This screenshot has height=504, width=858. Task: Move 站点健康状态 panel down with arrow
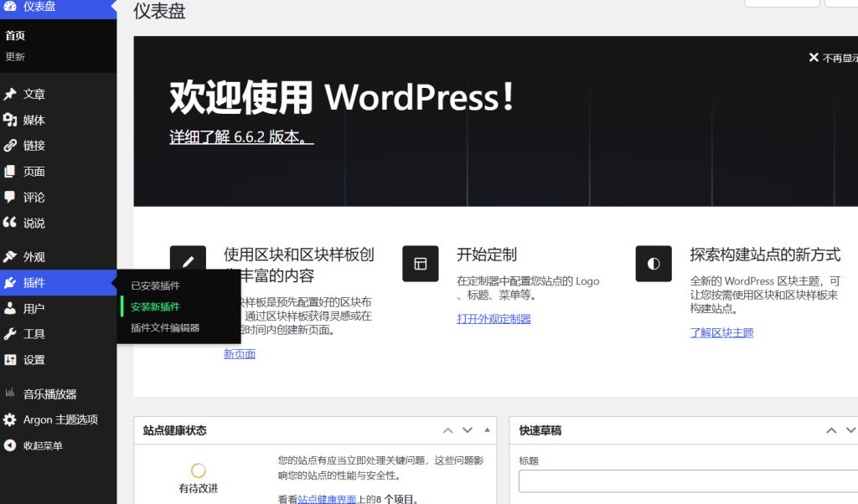point(468,430)
